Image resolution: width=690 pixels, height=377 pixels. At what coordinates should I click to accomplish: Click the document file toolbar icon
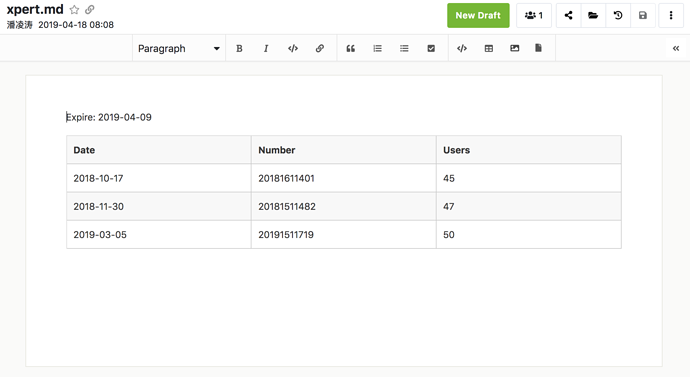(539, 48)
